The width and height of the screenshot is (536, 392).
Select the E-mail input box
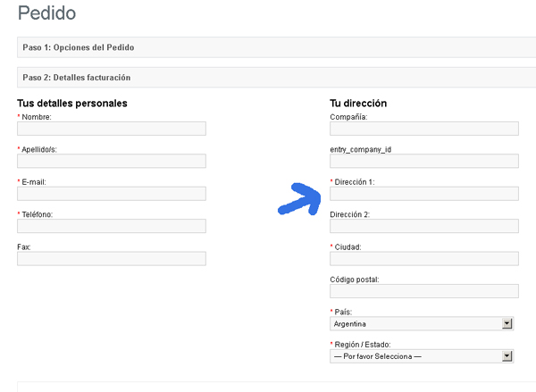click(112, 194)
